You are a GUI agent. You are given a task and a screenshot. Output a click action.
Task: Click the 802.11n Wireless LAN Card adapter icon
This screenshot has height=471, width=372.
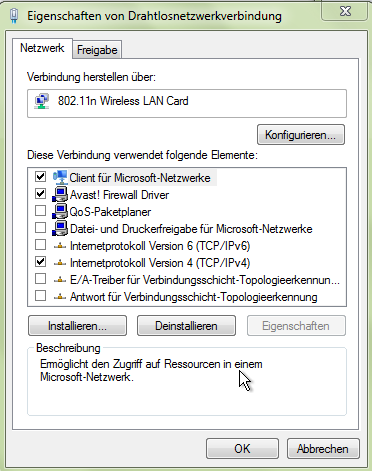[x=42, y=101]
